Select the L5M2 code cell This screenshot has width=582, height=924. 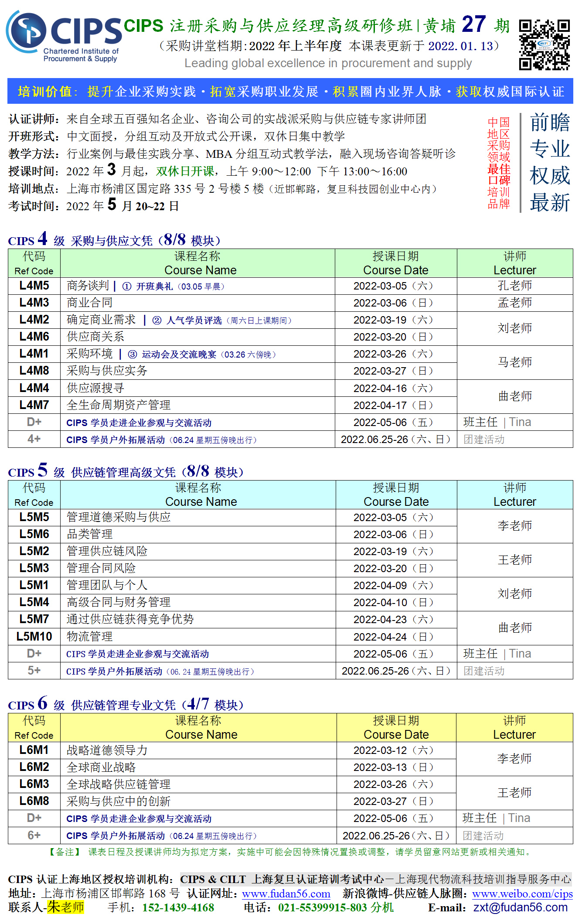coord(34,551)
